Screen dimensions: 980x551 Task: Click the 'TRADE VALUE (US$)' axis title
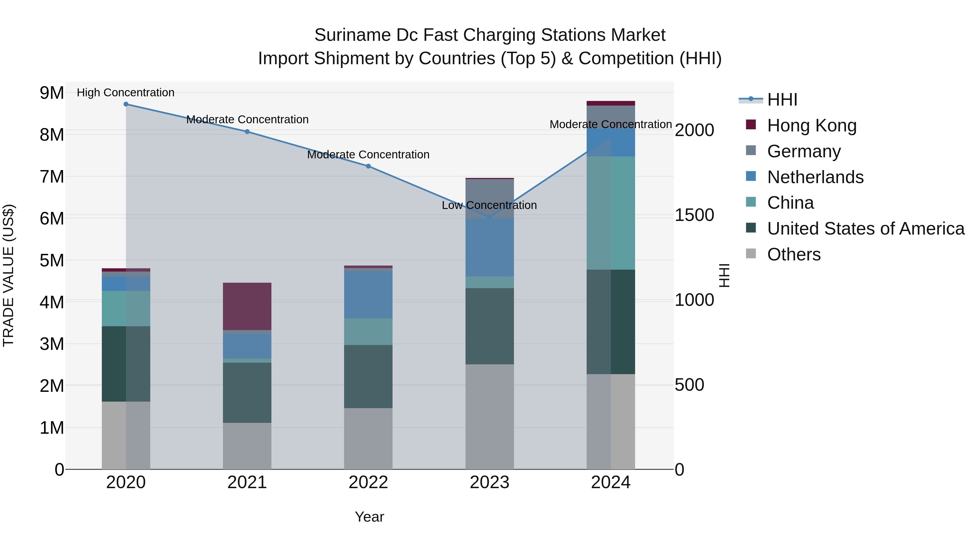(8, 275)
